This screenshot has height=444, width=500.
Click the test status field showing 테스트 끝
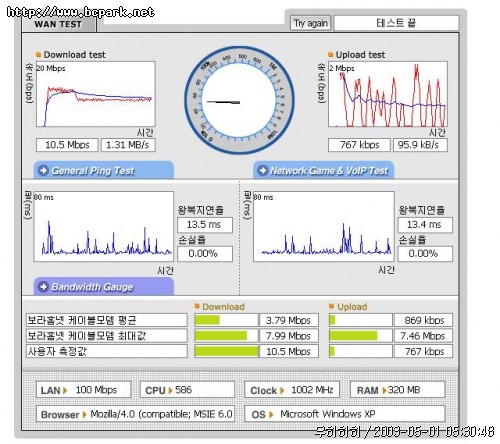pyautogui.click(x=396, y=23)
